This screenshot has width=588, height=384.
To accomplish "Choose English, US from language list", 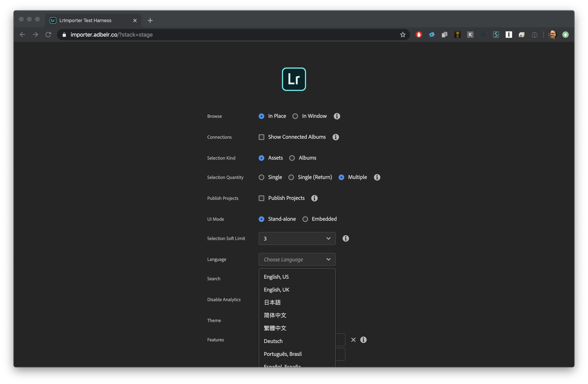I will pos(297,277).
